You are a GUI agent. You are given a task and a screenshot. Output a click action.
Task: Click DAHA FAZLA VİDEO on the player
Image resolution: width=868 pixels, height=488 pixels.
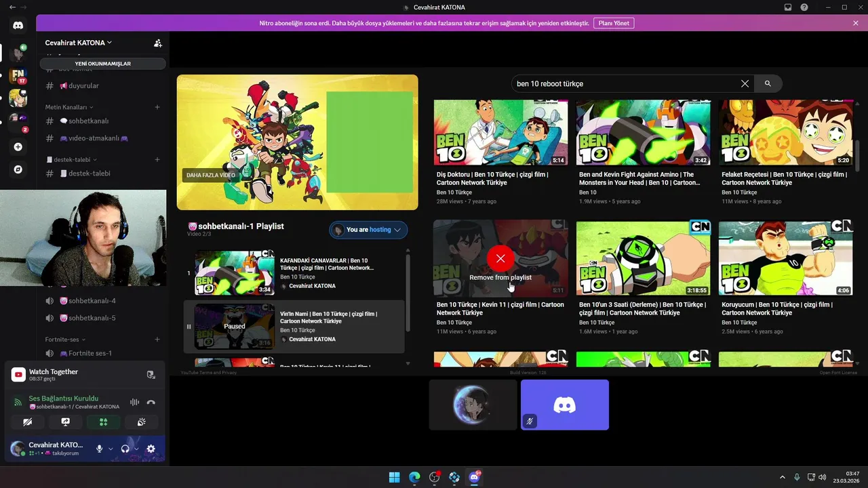[211, 175]
